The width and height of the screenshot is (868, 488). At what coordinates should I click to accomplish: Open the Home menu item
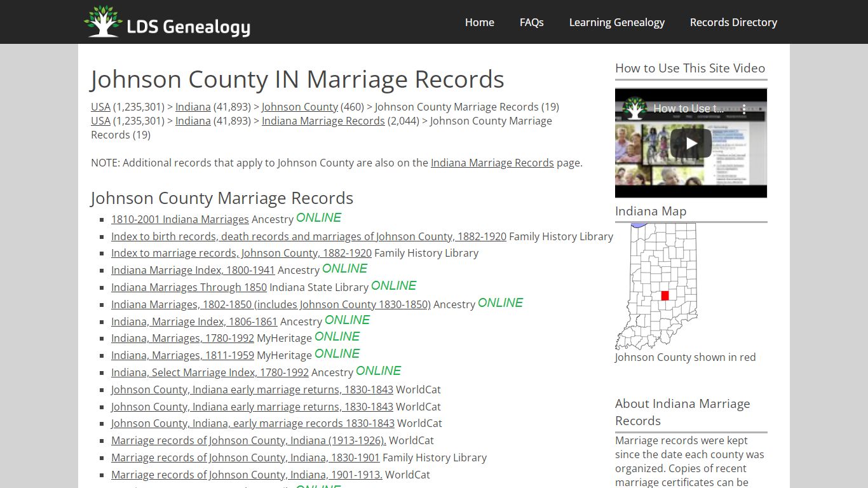point(479,22)
